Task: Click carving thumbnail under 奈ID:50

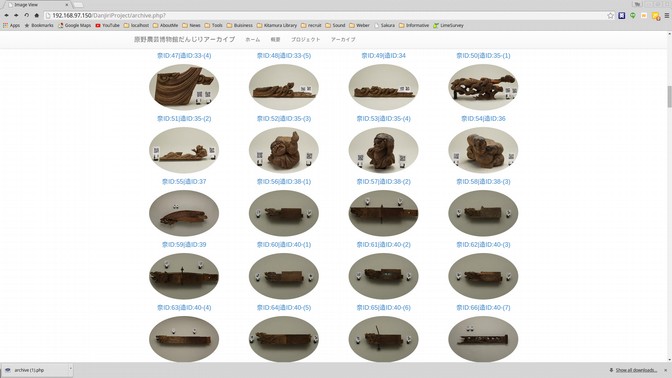Action: click(x=483, y=87)
